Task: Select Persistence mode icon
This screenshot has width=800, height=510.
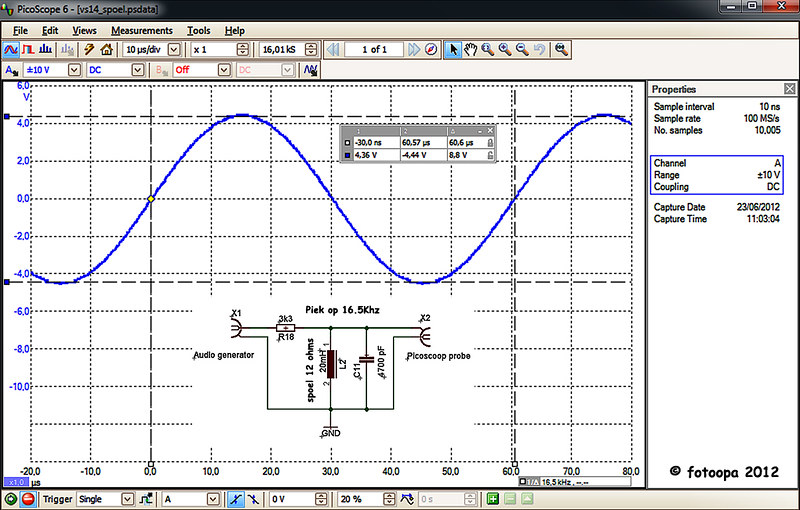Action: [29, 49]
